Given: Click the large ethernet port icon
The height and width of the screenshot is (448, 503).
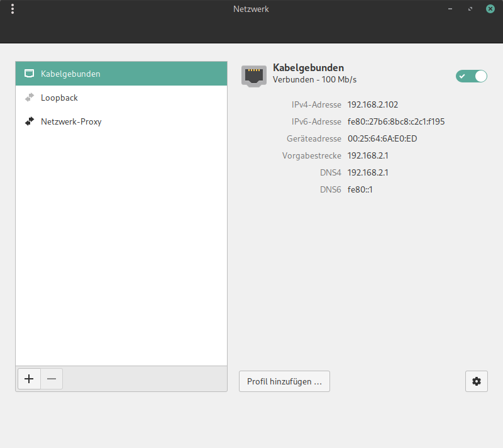Looking at the screenshot, I should click(253, 75).
